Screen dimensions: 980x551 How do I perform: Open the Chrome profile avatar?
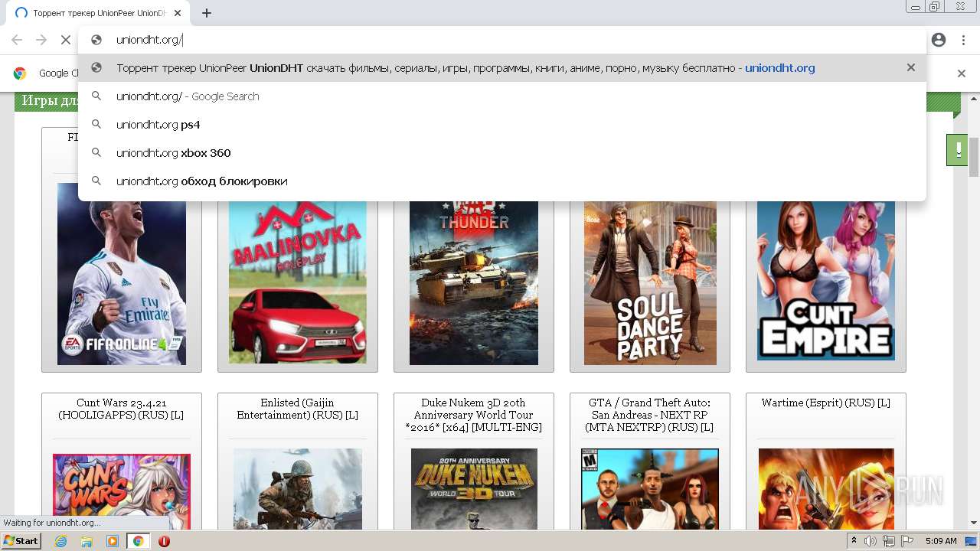[x=939, y=40]
